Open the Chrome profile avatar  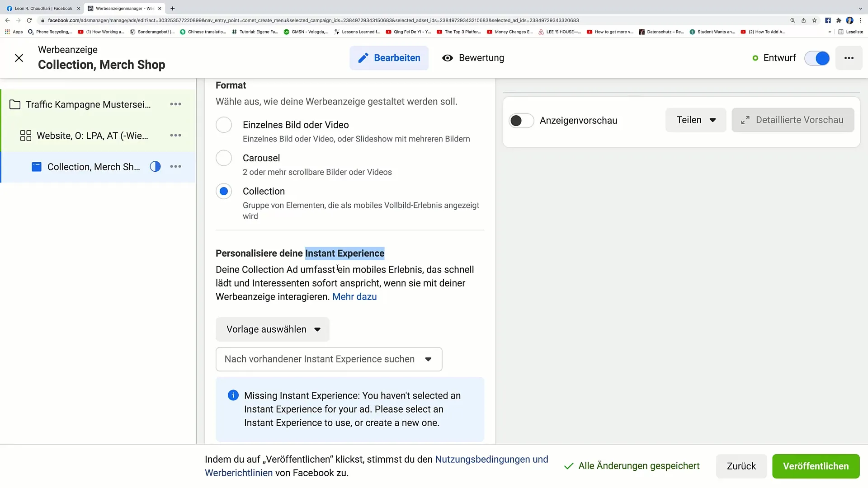point(849,20)
